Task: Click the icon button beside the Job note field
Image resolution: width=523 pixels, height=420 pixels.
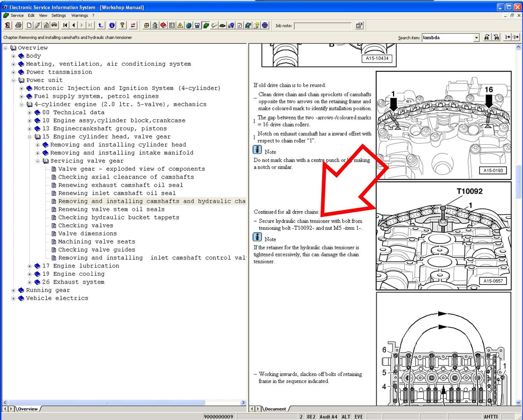Action: coord(359,26)
